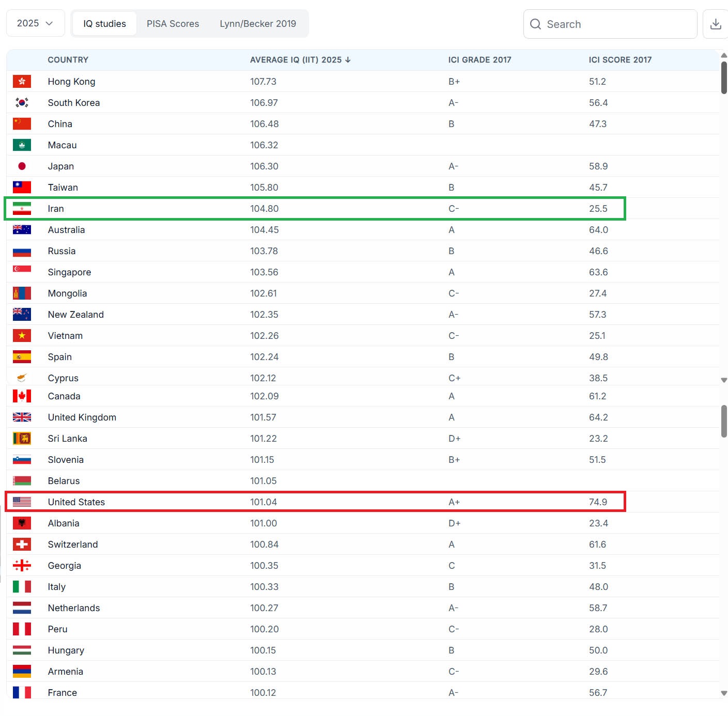Image resolution: width=728 pixels, height=716 pixels.
Task: Click the A+ grade in United States row
Action: [x=454, y=502]
